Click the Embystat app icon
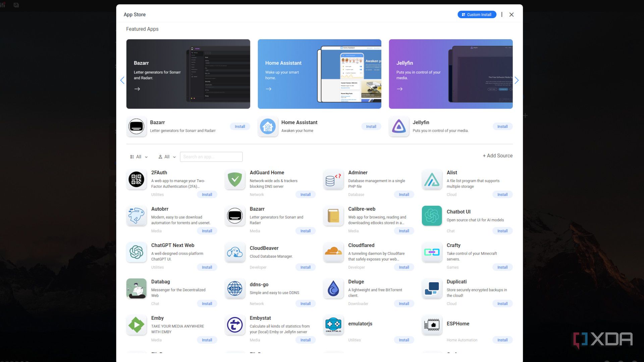The height and width of the screenshot is (362, 644). 235,325
